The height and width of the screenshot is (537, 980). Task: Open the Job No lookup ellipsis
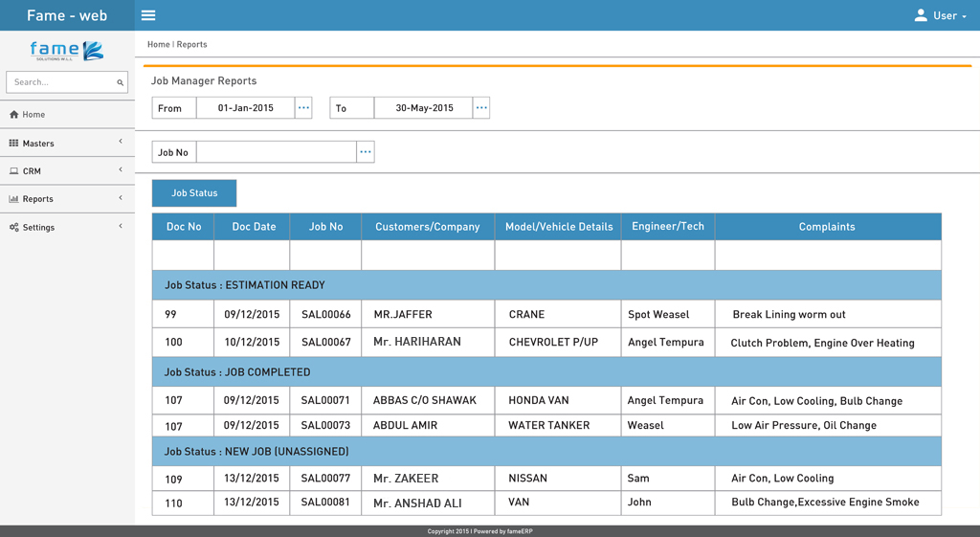coord(366,152)
